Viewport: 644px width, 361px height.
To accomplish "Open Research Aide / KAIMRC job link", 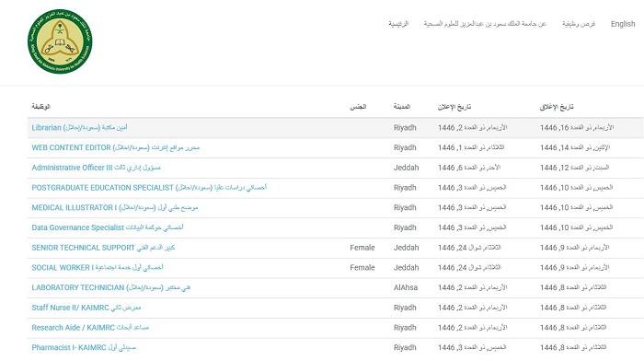I will pos(90,328).
